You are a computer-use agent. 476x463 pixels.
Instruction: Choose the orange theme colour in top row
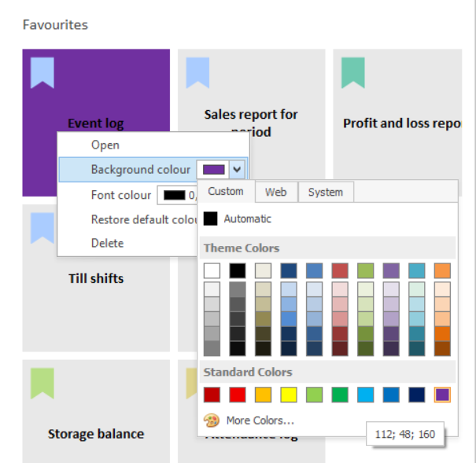coord(442,270)
